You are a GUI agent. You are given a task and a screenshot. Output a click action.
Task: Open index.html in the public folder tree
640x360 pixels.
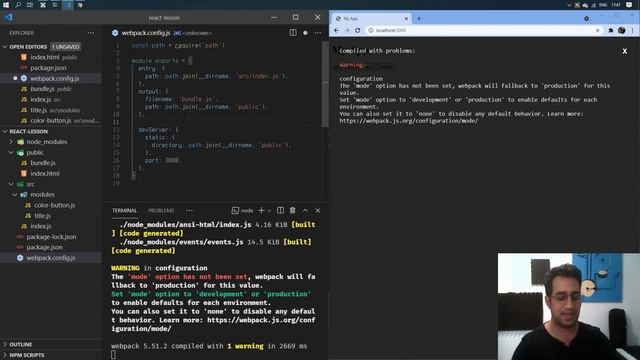click(45, 173)
